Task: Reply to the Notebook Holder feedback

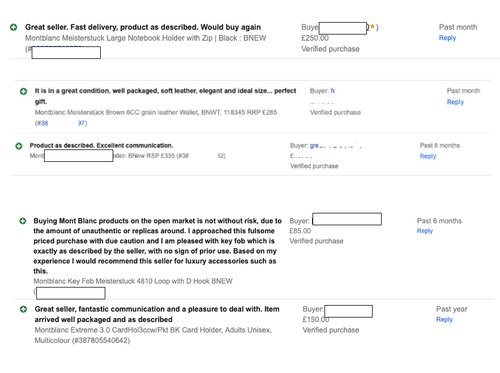Action: click(x=447, y=38)
